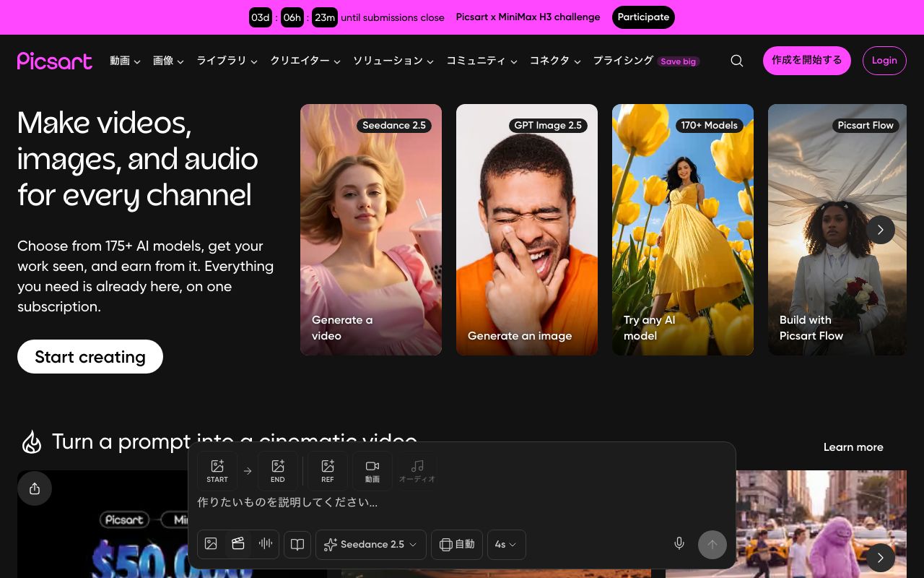The height and width of the screenshot is (578, 924).
Task: Click the Start creating button
Action: (x=90, y=357)
